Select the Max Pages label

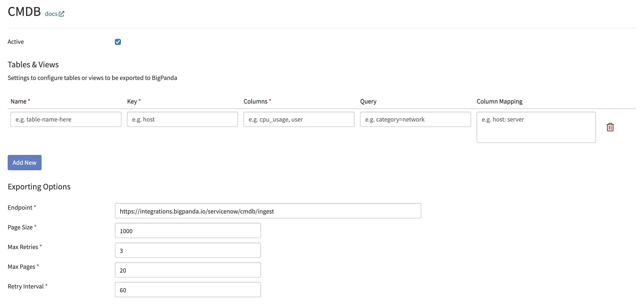[22, 267]
